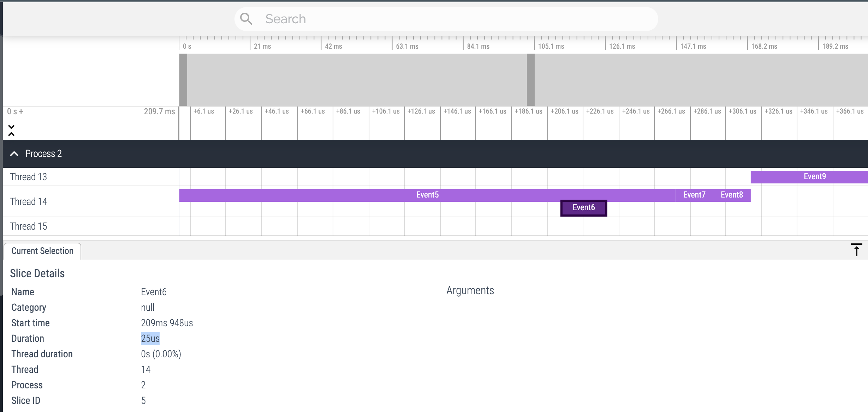The height and width of the screenshot is (412, 868).
Task: Select the Event8 slice
Action: pyautogui.click(x=731, y=194)
